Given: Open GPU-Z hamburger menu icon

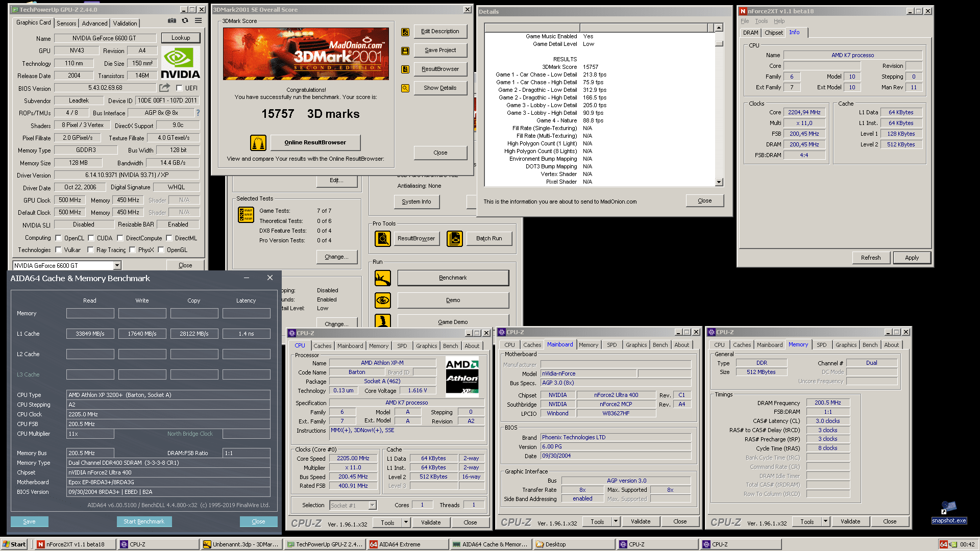Looking at the screenshot, I should 198,21.
